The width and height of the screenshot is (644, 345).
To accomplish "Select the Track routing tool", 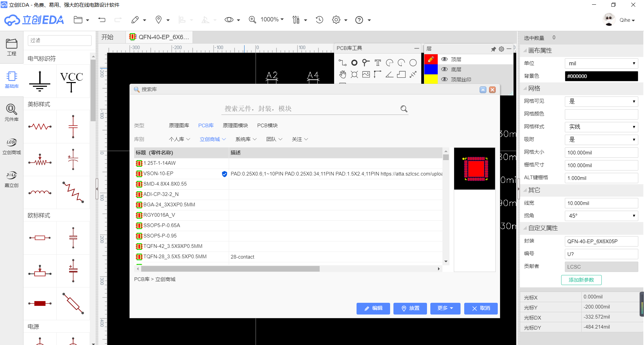I will [x=342, y=63].
